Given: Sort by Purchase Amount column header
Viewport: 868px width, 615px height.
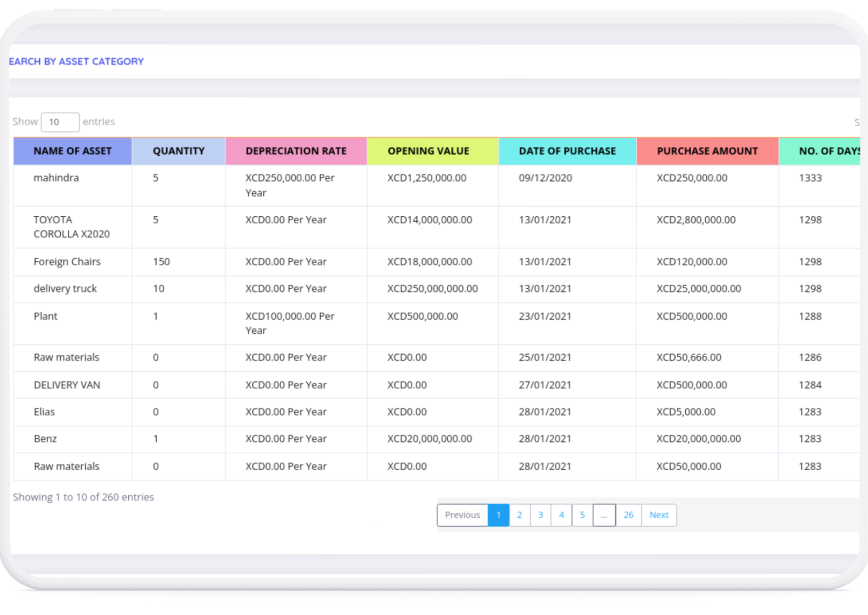Looking at the screenshot, I should tap(707, 151).
